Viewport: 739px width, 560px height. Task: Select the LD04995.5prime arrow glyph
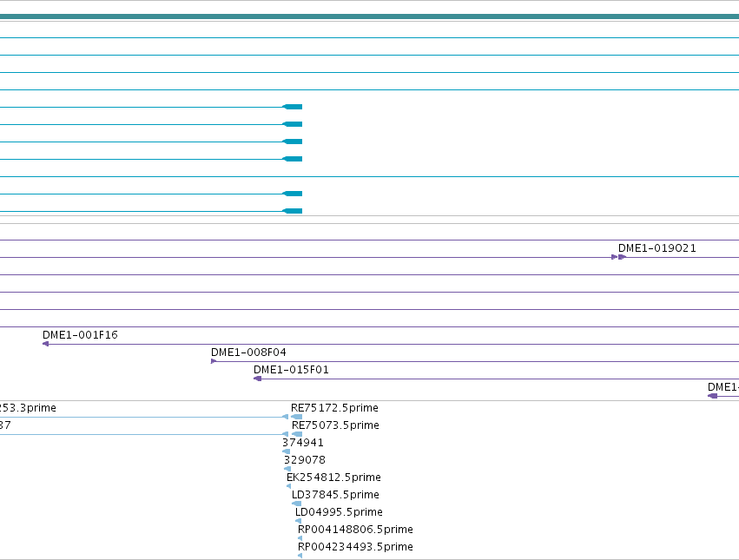tap(299, 521)
